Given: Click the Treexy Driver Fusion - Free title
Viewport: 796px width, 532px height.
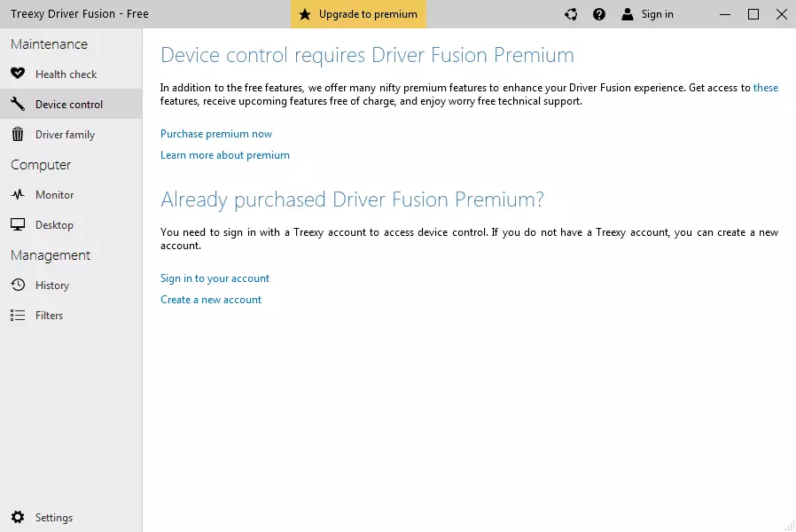Looking at the screenshot, I should click(80, 14).
